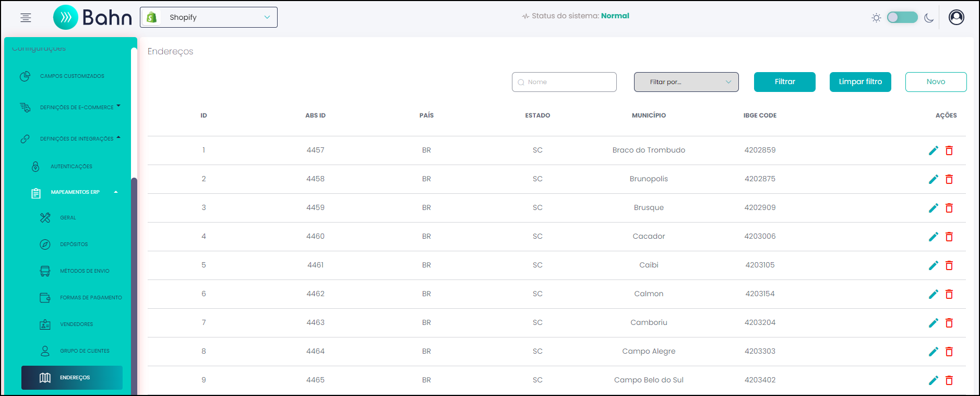
Task: Open the Filtar por dropdown
Action: [x=686, y=82]
